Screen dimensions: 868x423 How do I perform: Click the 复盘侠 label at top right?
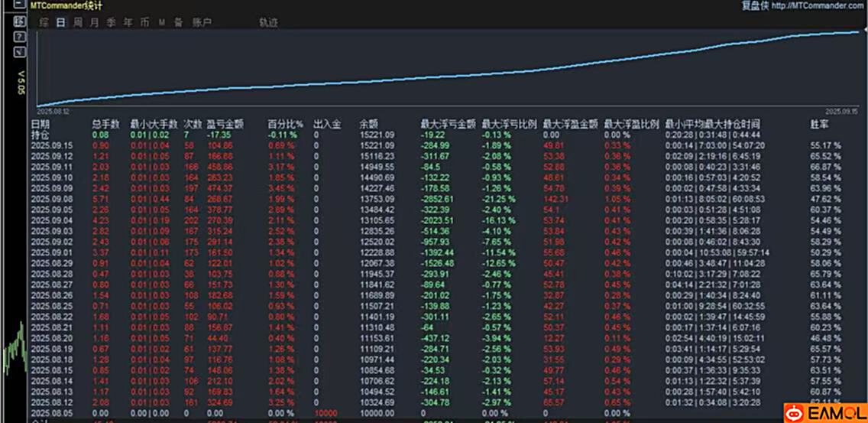[x=755, y=5]
